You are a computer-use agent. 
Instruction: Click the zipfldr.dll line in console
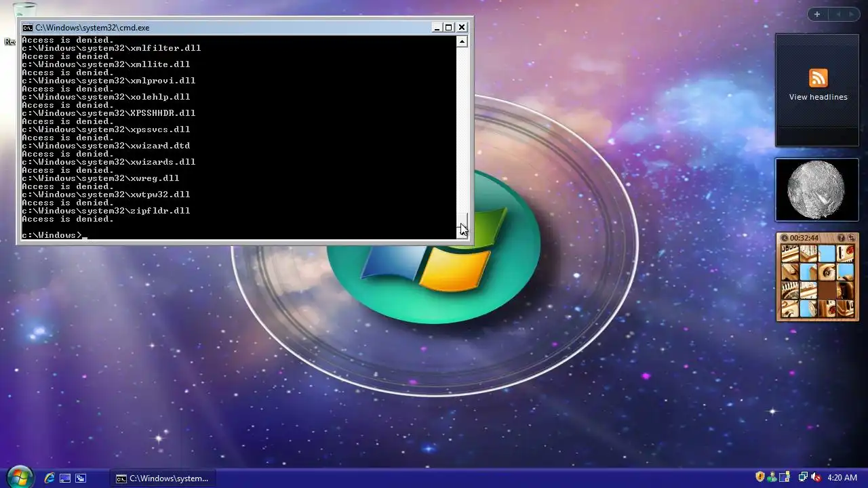tap(106, 211)
